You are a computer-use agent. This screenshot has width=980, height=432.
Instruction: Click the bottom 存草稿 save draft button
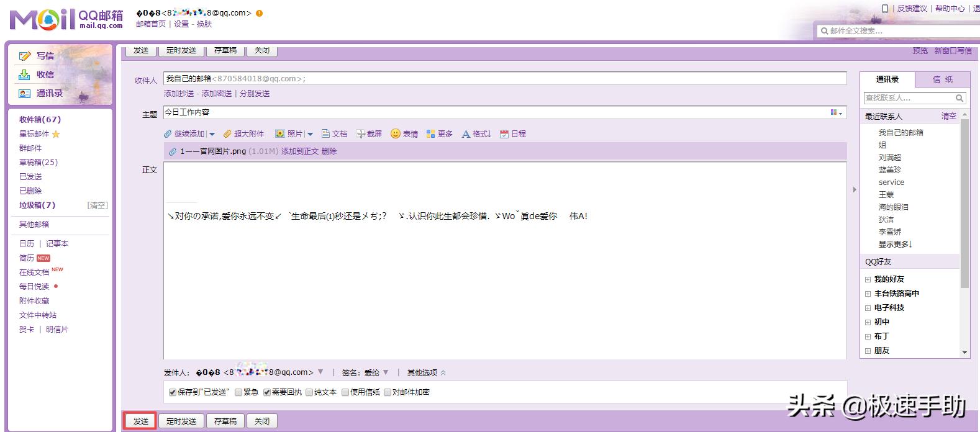point(225,421)
